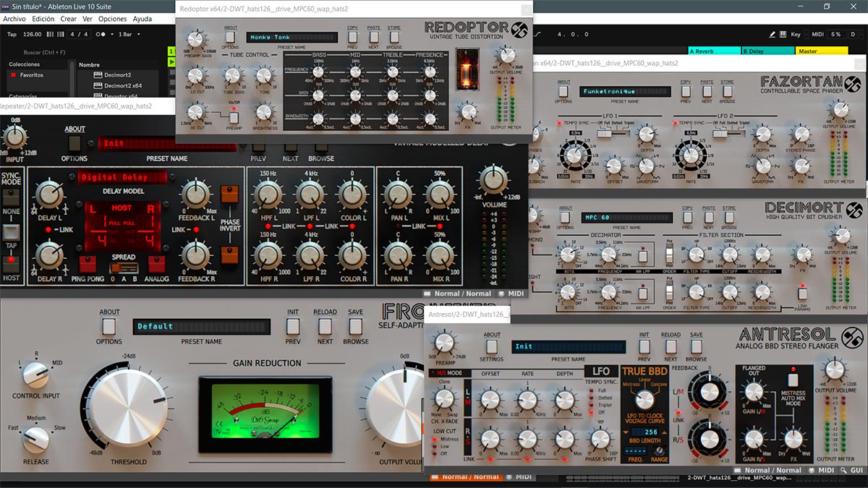The width and height of the screenshot is (868, 488).
Task: Click the MIDI icon in Antresol footer
Action: click(812, 471)
